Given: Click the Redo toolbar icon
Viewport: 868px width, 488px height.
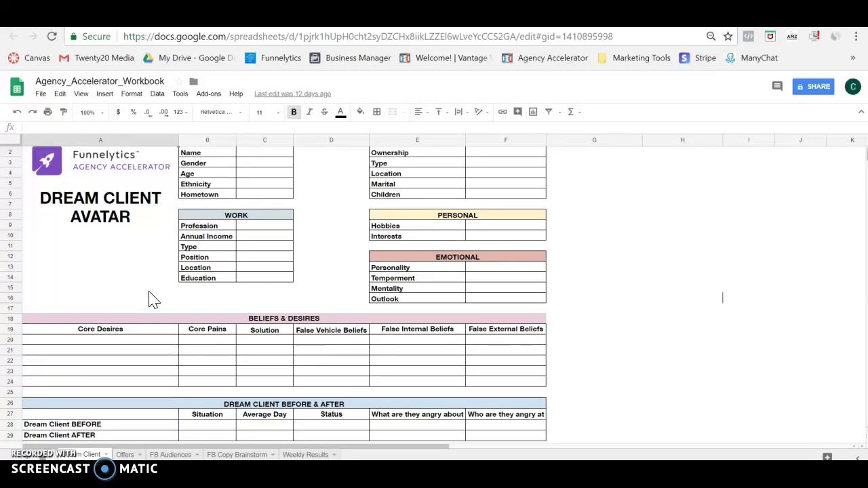Looking at the screenshot, I should coord(32,112).
